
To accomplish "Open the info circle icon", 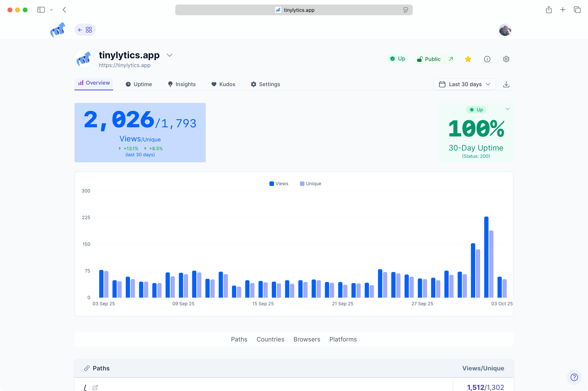I will coord(487,59).
